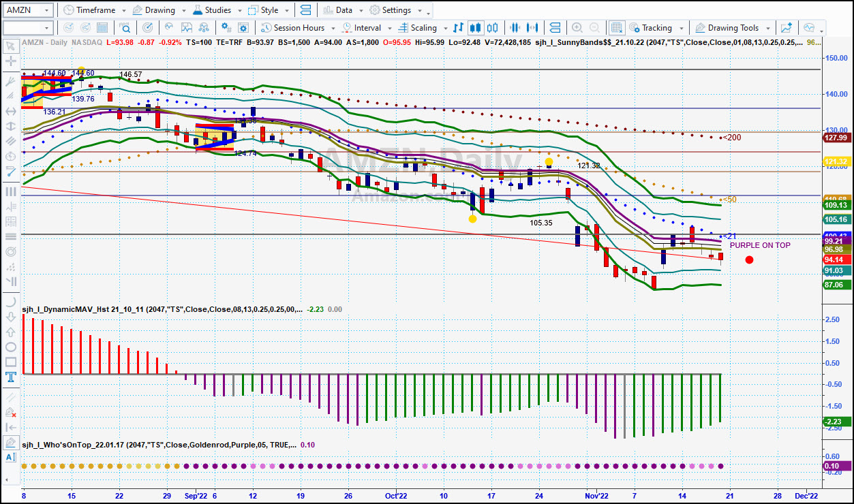Pick the three vertical lines drawing tool
The image size is (854, 504).
pyautogui.click(x=11, y=191)
